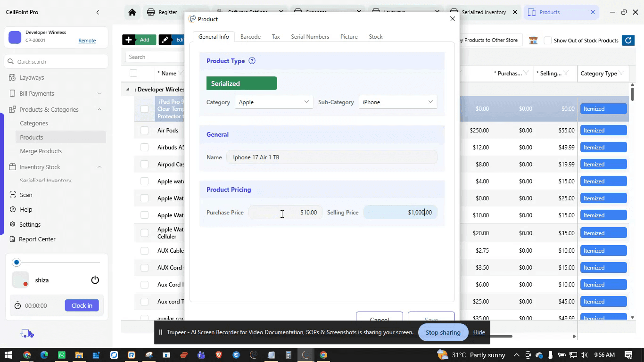This screenshot has height=362, width=644.
Task: Check the Air Pods row checkbox
Action: coord(144,131)
